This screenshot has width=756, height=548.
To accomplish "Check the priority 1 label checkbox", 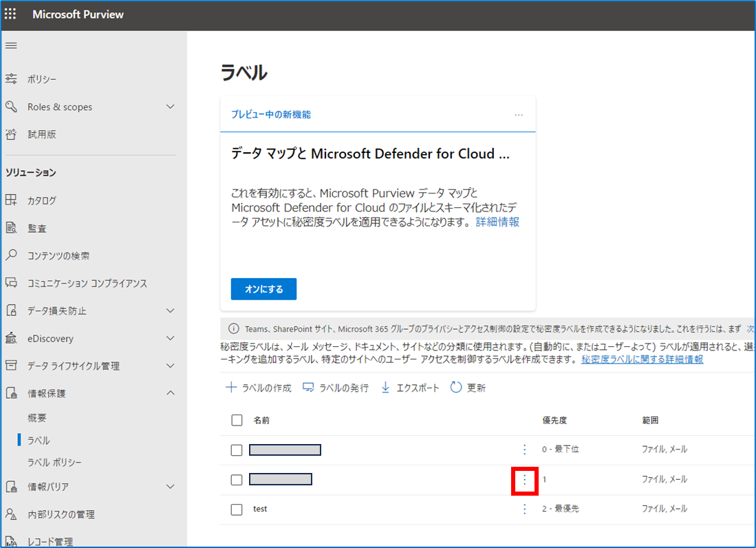I will [236, 480].
